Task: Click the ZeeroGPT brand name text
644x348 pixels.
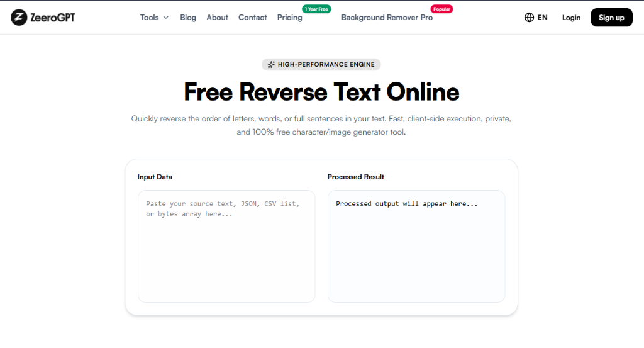Action: 53,17
